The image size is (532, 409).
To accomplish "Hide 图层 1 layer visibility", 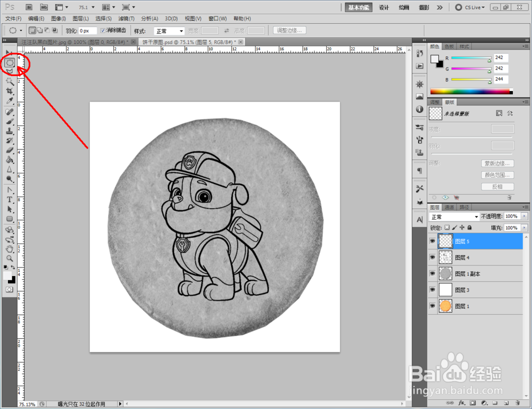I will click(432, 306).
